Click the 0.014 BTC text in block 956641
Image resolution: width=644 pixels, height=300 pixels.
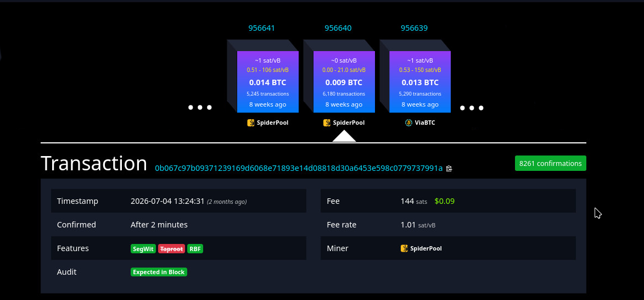tap(268, 82)
